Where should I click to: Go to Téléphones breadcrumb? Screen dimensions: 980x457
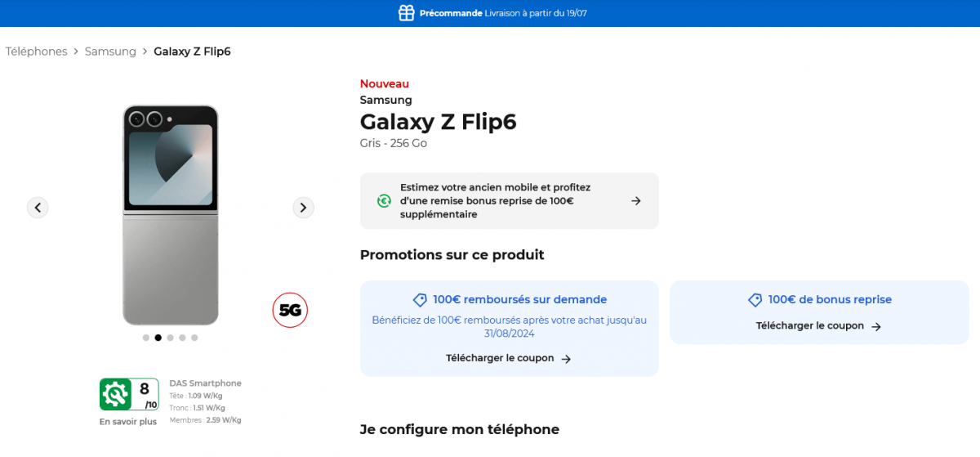tap(37, 52)
